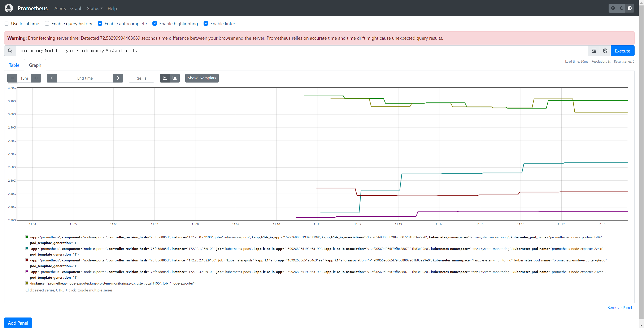Click the format expression icon
Viewport: 644px width, 328px height.
594,51
